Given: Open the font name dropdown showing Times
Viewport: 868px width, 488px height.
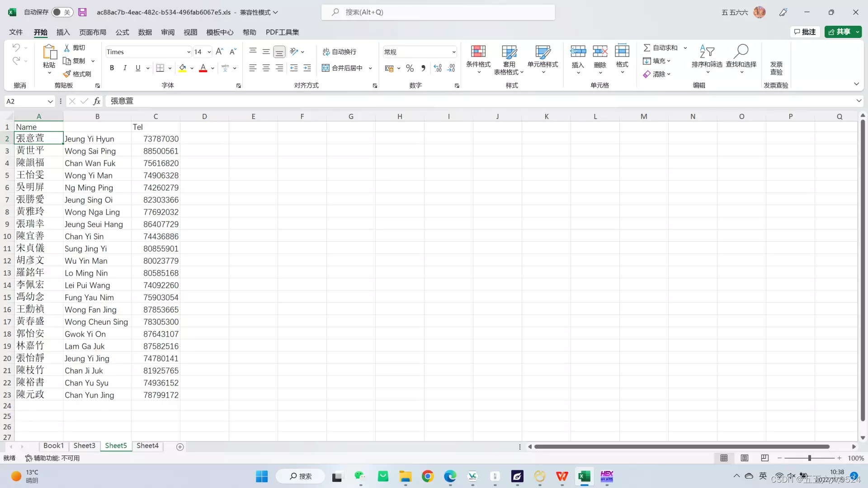Looking at the screenshot, I should (189, 52).
